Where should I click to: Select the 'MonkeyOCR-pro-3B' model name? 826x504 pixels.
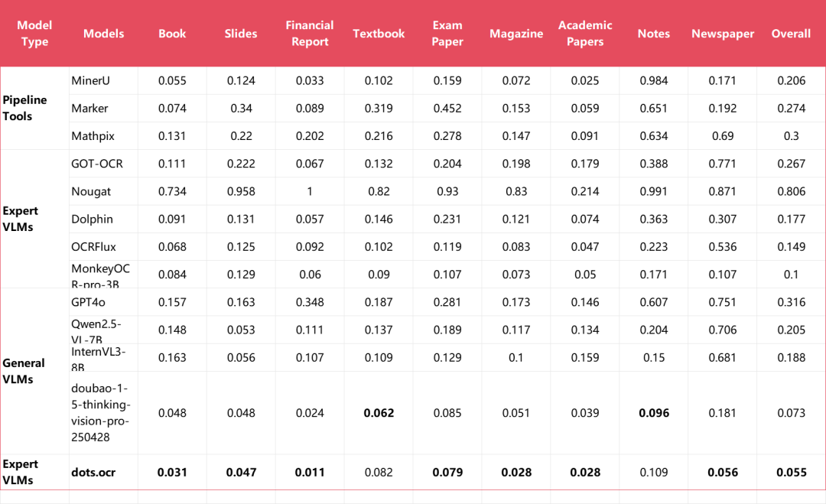pyautogui.click(x=101, y=276)
